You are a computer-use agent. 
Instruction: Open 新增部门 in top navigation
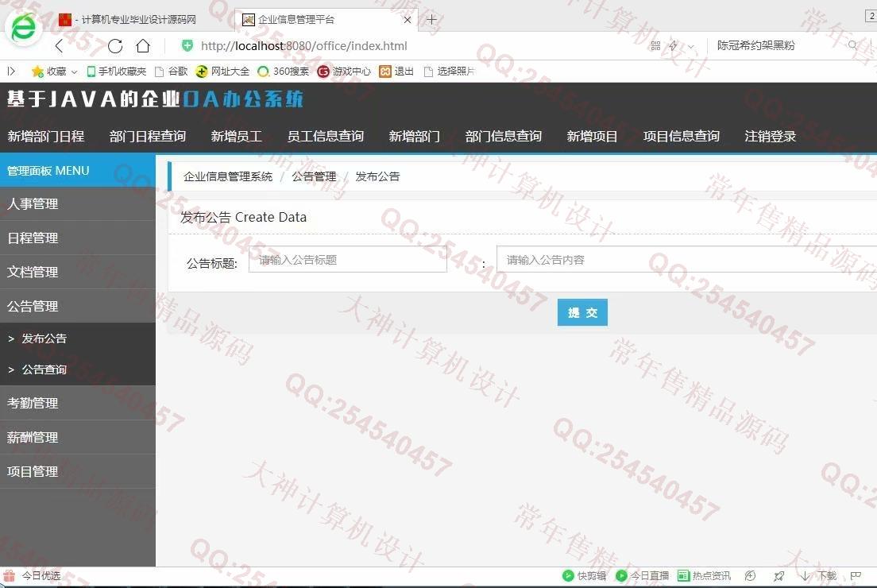(415, 136)
